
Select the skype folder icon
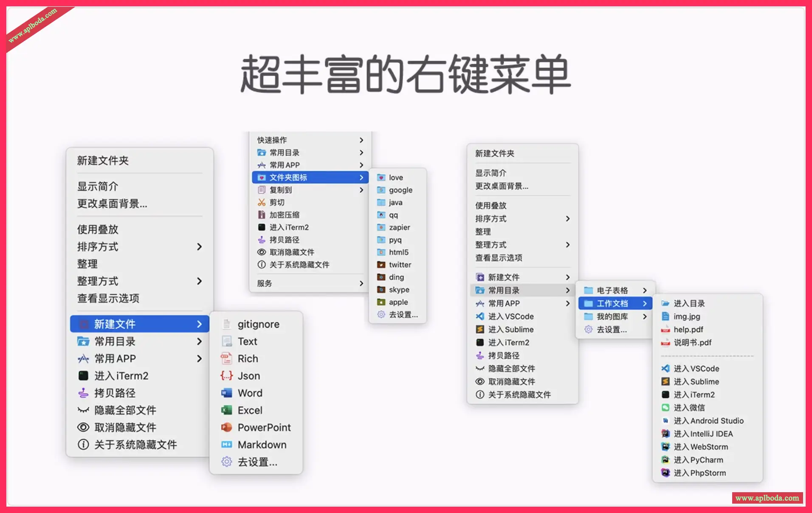381,290
